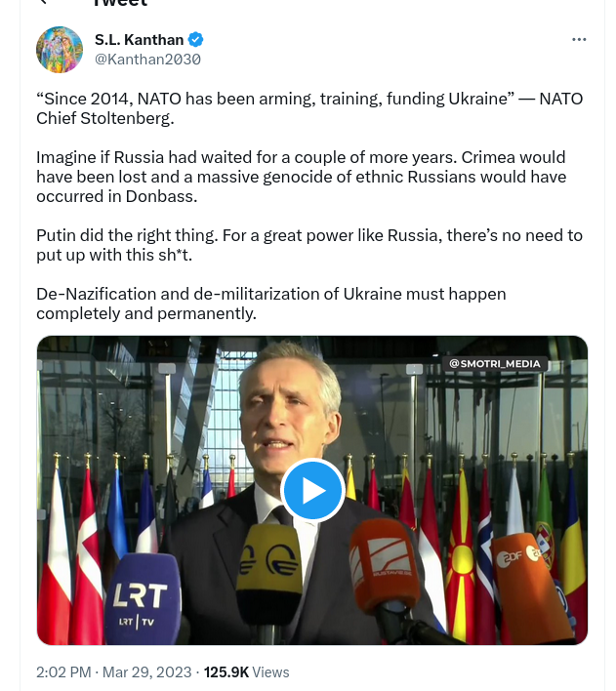Click the yellow microphone in the video
The width and height of the screenshot is (616, 691).
(x=269, y=574)
